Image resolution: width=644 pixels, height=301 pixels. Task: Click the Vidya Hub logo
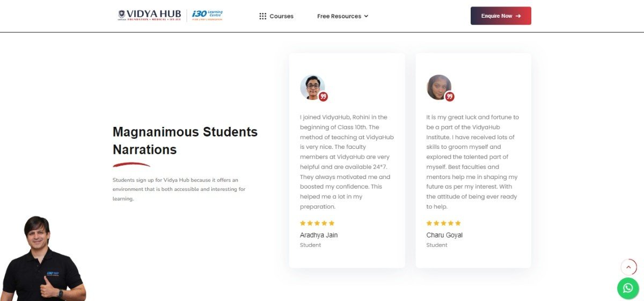tap(149, 15)
